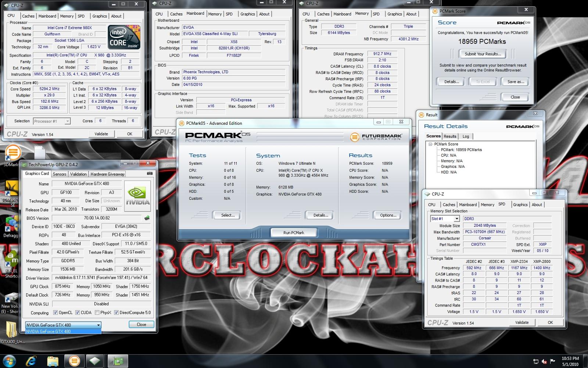Click the NVIDIA logo in GPU-Z
588x368 pixels.
[137, 196]
